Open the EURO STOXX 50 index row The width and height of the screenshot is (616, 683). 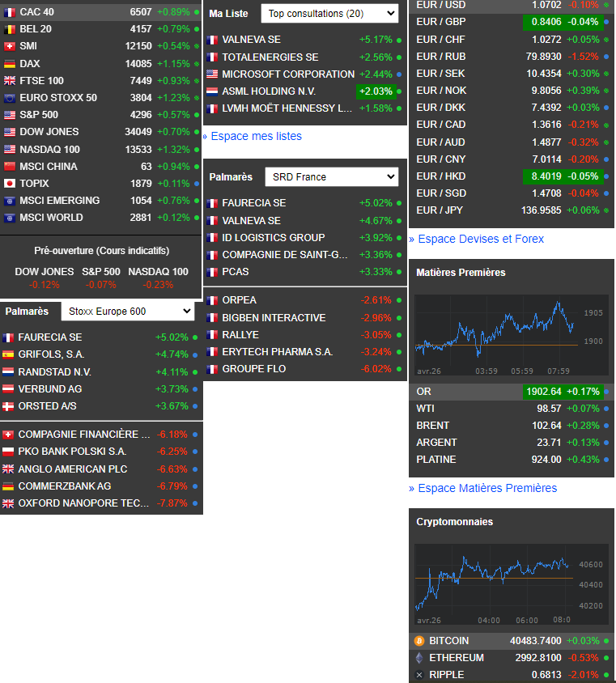100,98
